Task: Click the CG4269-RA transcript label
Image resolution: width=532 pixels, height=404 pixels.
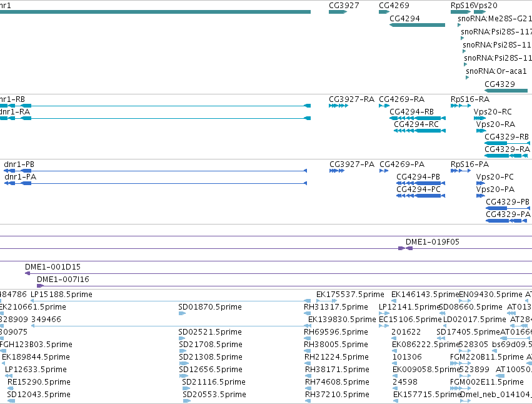Action: coord(402,99)
